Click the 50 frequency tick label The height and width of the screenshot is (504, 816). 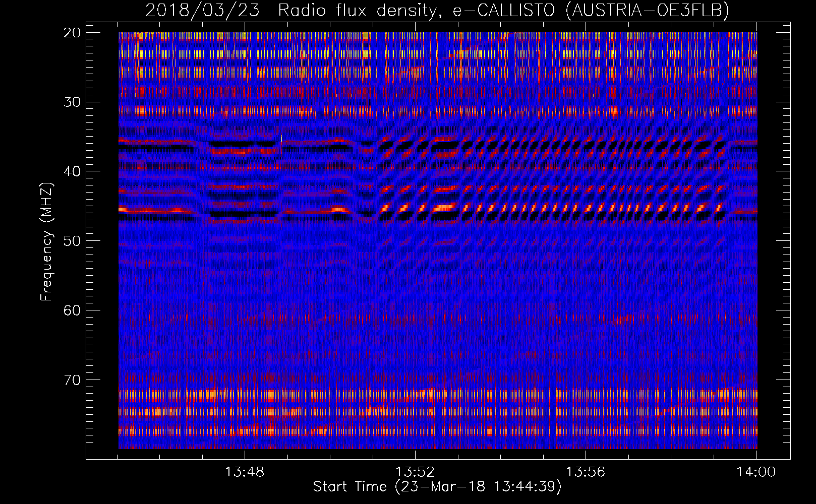(x=72, y=241)
